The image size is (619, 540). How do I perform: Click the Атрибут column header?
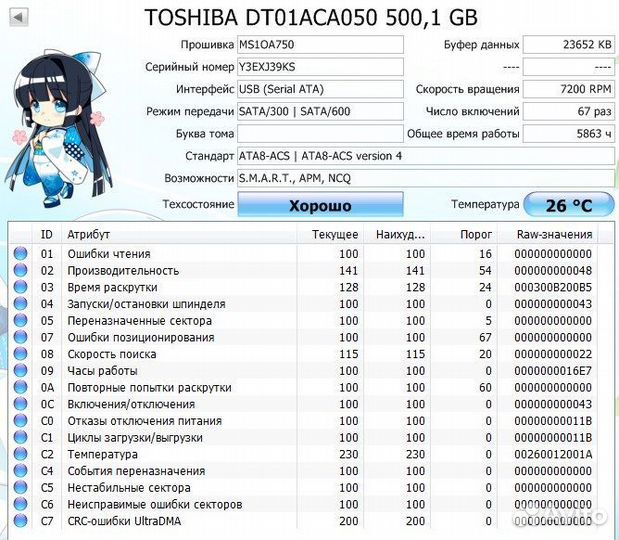[x=180, y=234]
